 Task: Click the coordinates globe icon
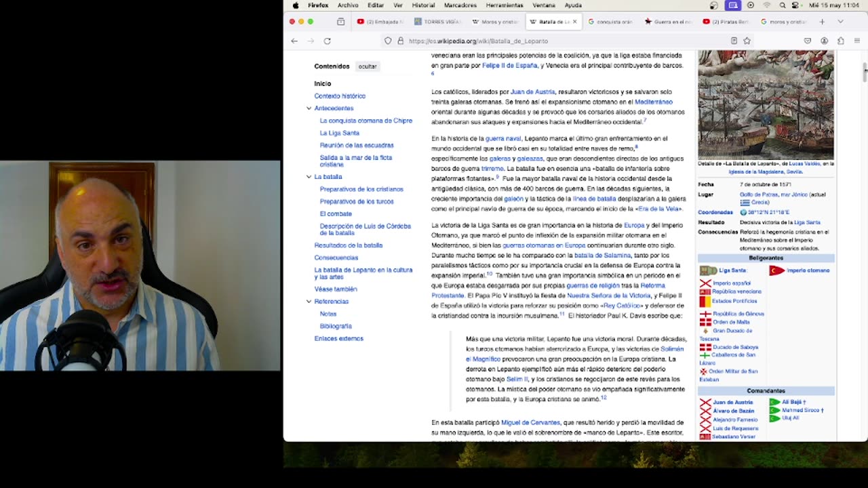click(743, 212)
